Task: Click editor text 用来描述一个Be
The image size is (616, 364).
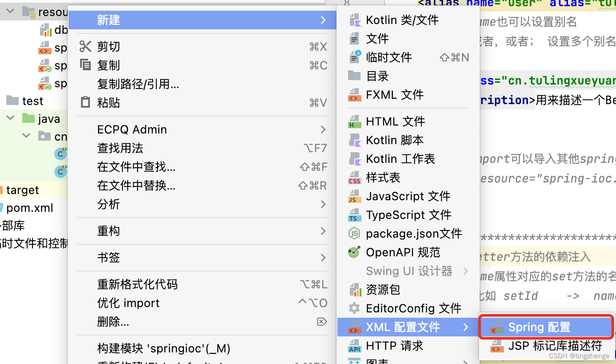Action: click(576, 100)
